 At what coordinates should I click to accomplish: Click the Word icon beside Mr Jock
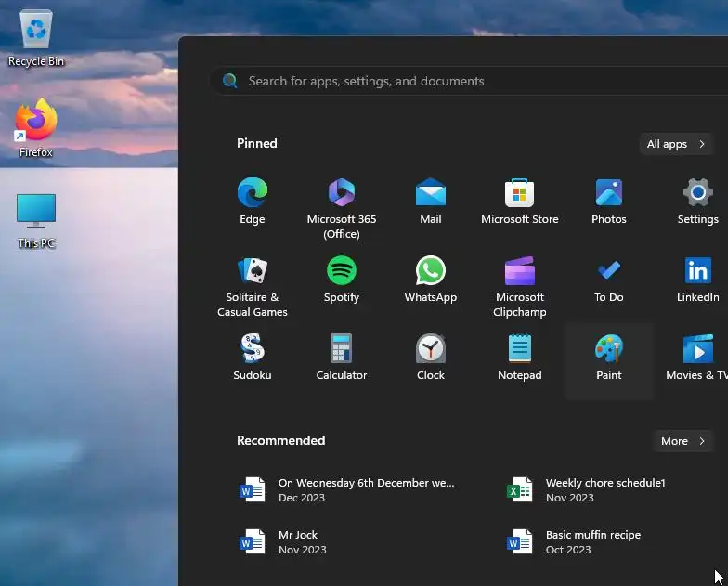coord(253,542)
